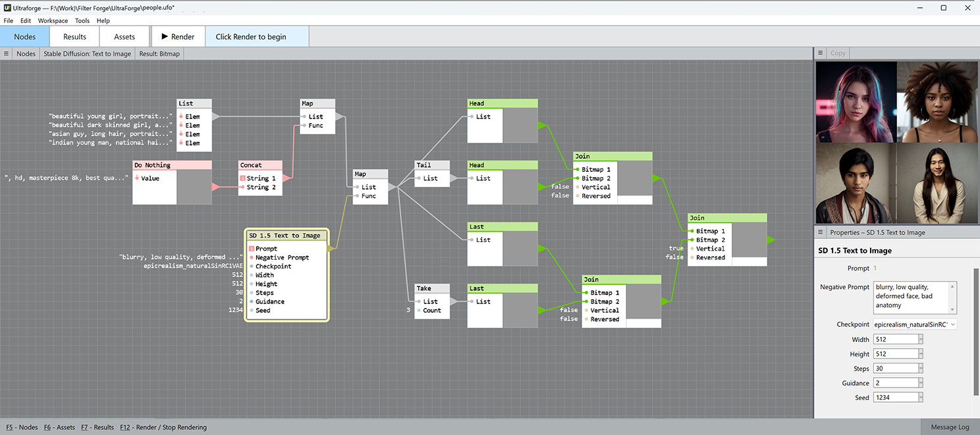The width and height of the screenshot is (980, 435).
Task: Open the Workspace menu
Action: point(53,21)
